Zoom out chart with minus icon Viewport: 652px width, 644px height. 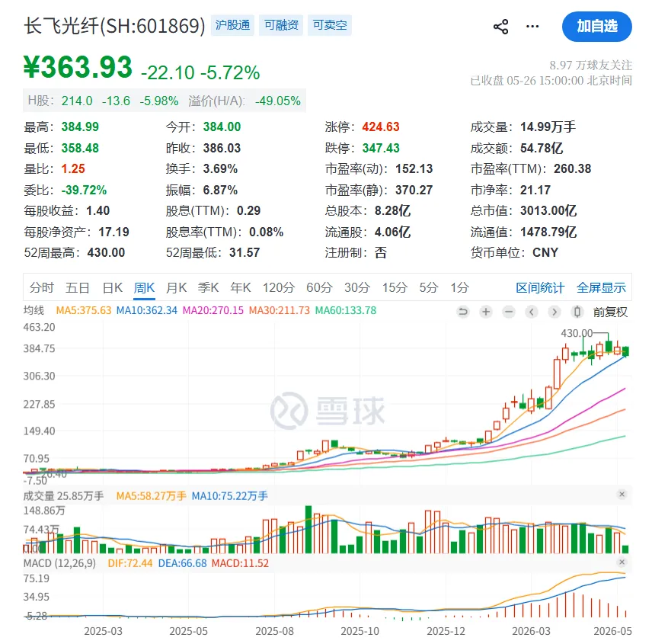click(509, 312)
